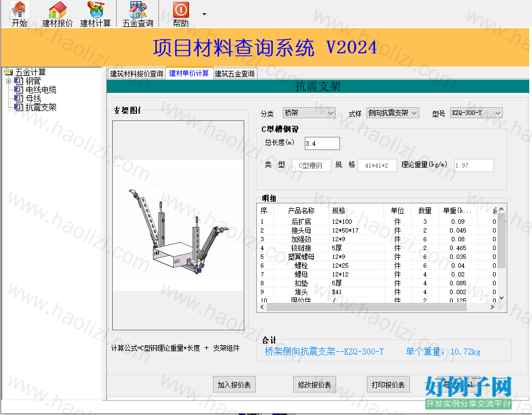Click the 规格 field showing 41*41*2
The image size is (532, 415).
click(377, 165)
